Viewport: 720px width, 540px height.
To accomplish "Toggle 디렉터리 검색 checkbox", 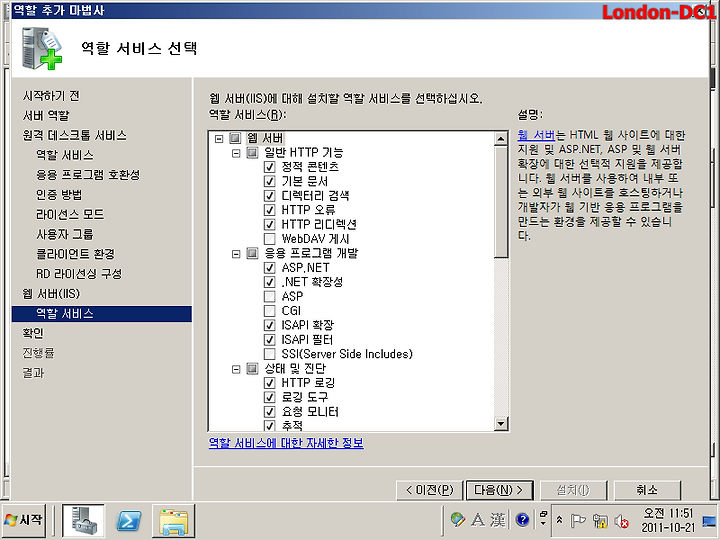I will 270,196.
